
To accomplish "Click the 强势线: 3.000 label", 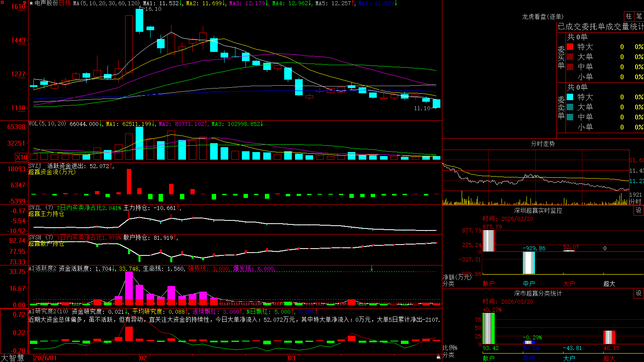I will (208, 269).
